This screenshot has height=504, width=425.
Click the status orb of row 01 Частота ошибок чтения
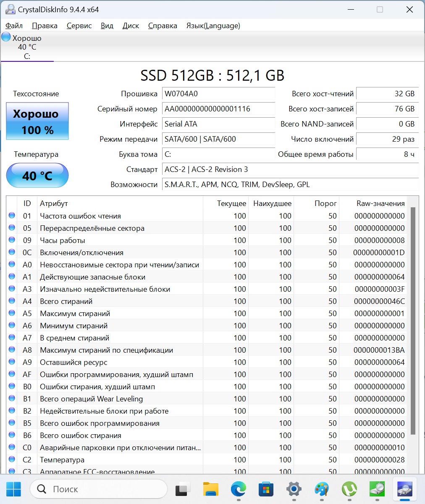click(12, 215)
